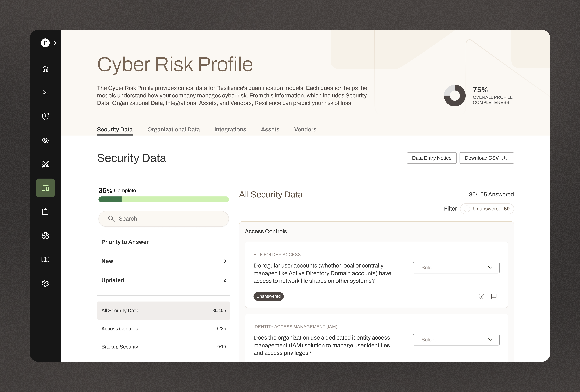Screen dimensions: 580x392
Task: Click the Resilience 'r' logo icon
Action: click(45, 43)
